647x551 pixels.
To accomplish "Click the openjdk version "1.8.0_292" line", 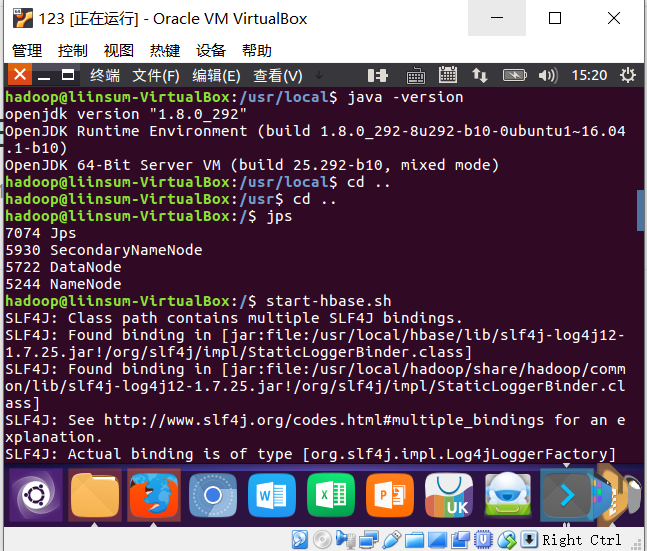I will tap(126, 114).
